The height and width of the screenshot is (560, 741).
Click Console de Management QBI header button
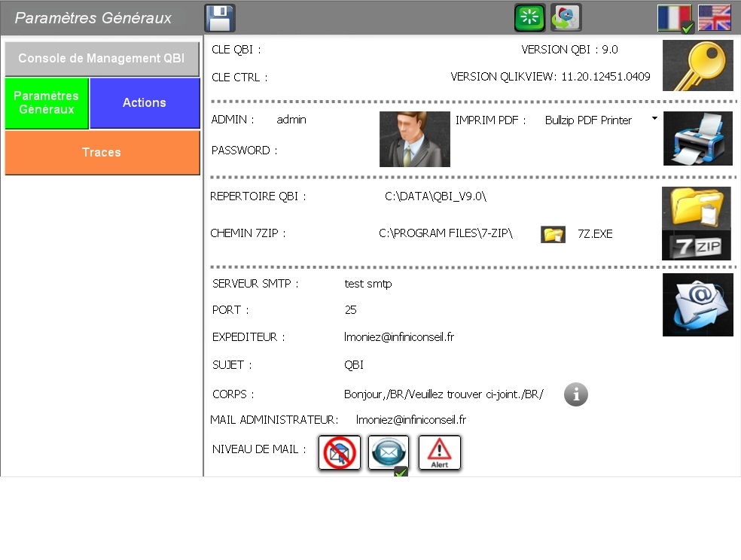tap(102, 59)
